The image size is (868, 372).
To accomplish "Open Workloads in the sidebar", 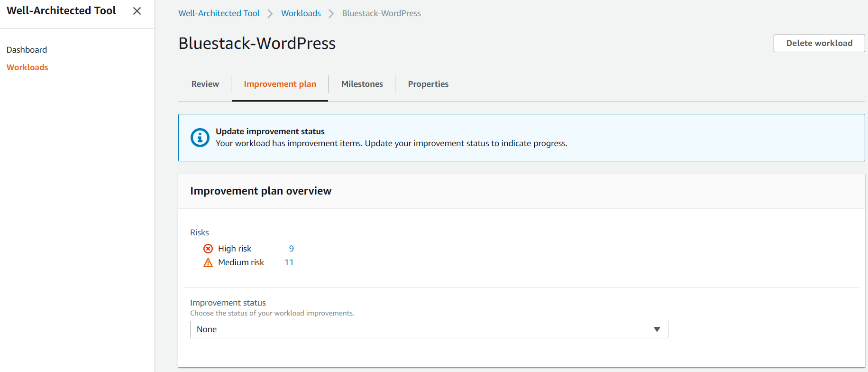I will (27, 67).
